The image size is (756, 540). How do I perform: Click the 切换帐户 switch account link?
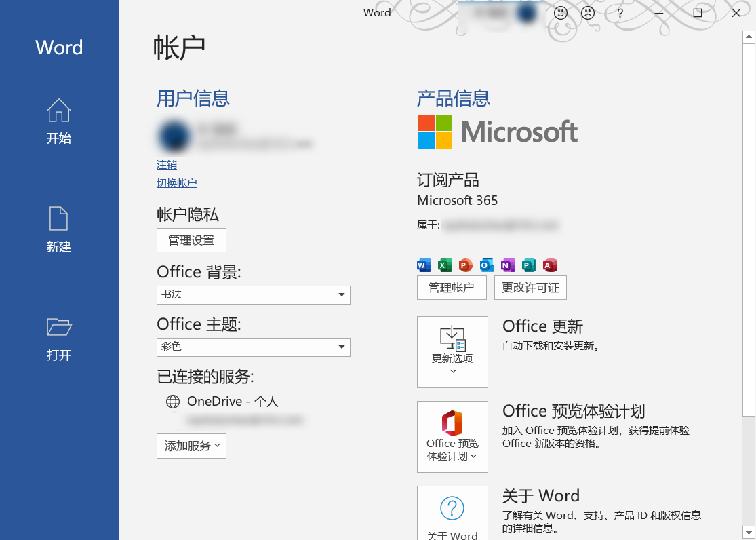(177, 183)
